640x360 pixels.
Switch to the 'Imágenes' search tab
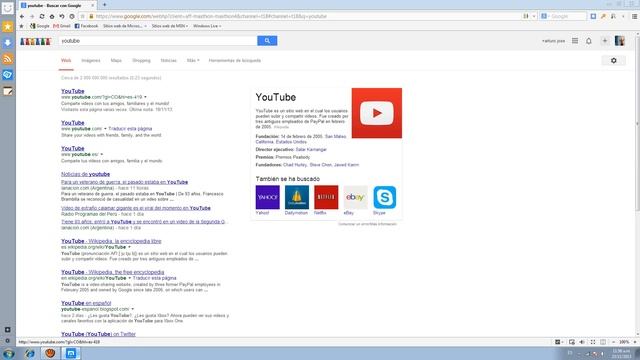[91, 60]
